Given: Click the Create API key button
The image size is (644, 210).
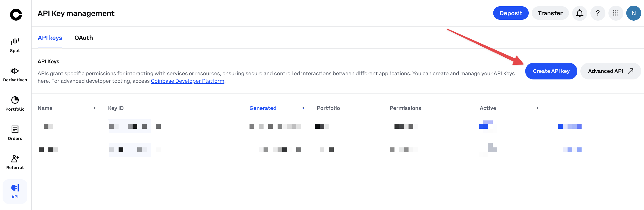Looking at the screenshot, I should pos(551,71).
